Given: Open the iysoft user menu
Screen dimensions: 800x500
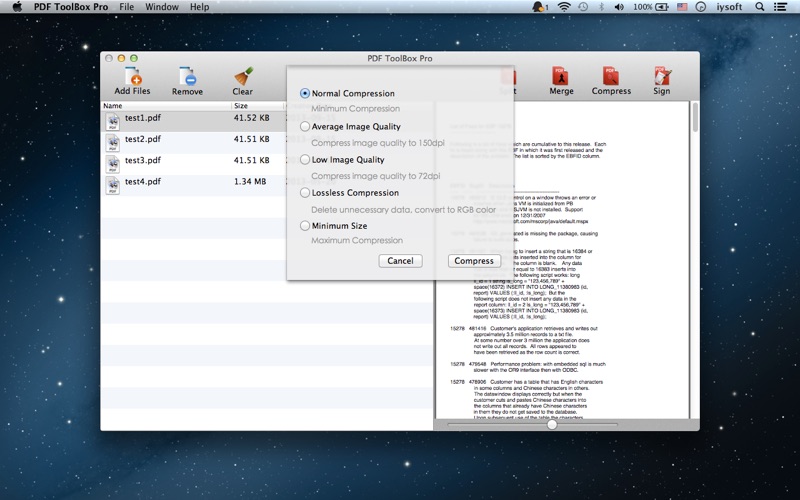Looking at the screenshot, I should click(x=729, y=7).
